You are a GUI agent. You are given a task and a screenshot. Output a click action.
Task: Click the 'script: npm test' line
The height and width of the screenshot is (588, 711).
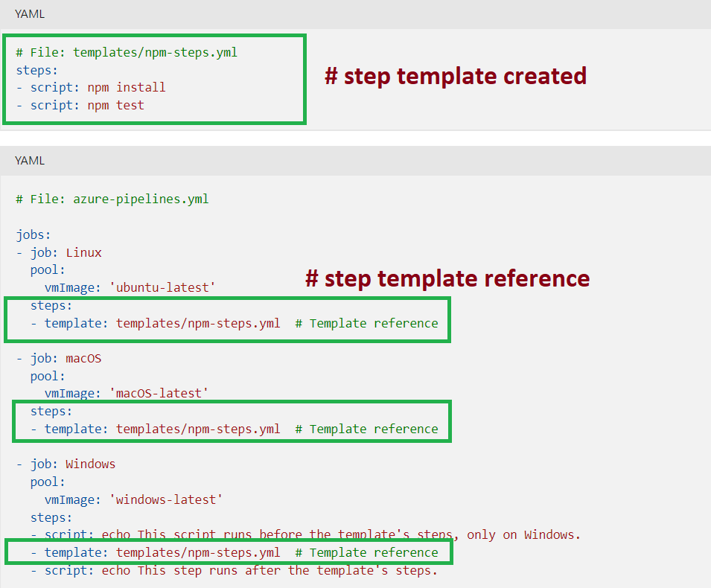point(80,105)
